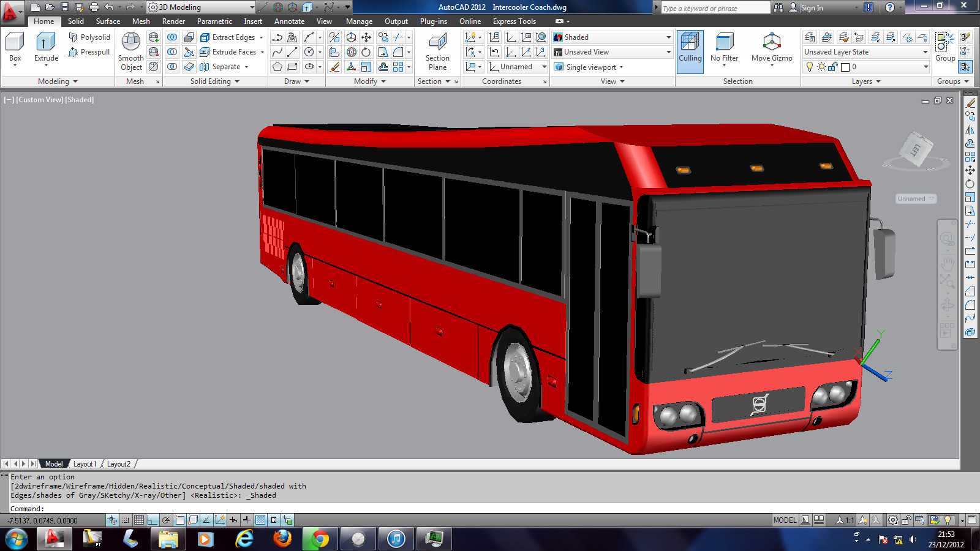Click the MODEL button in status bar
This screenshot has width=980, height=551.
tap(785, 520)
